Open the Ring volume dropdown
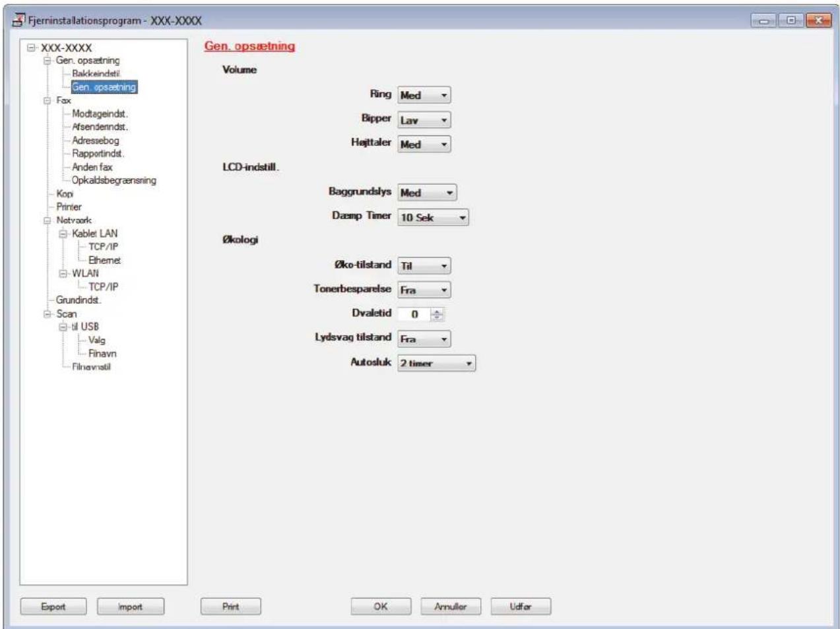 424,95
